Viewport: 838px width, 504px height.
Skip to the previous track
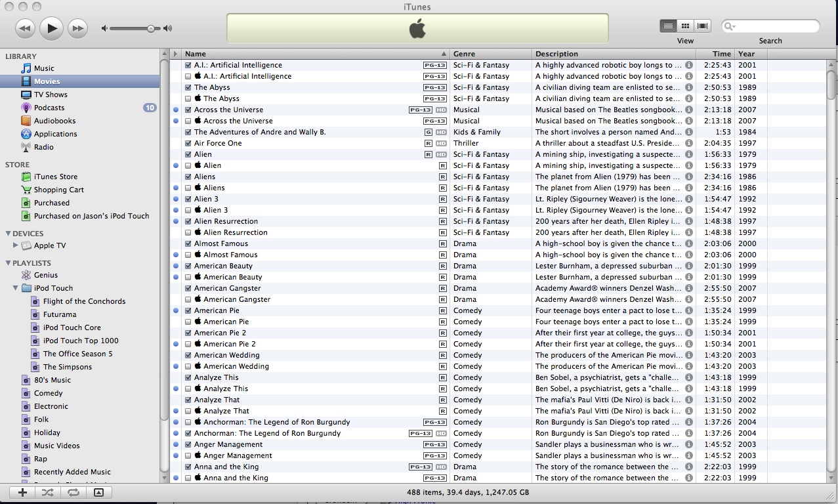coord(24,28)
